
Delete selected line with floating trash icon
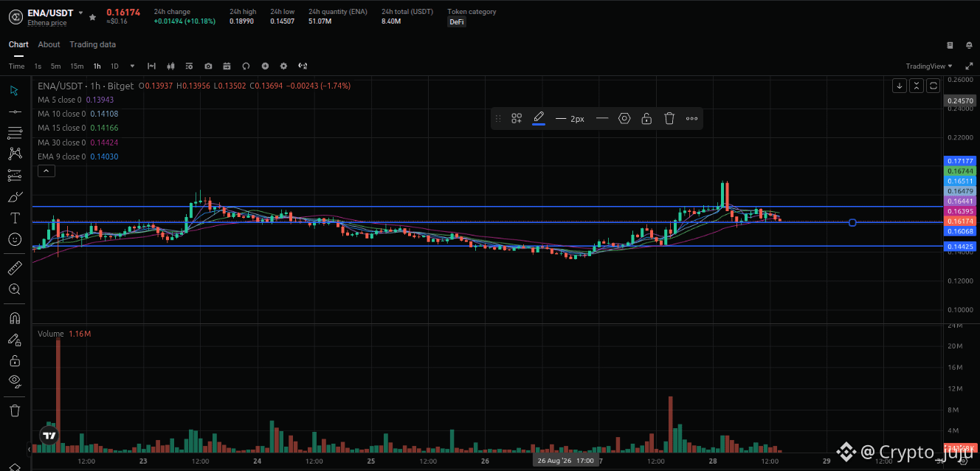click(669, 118)
